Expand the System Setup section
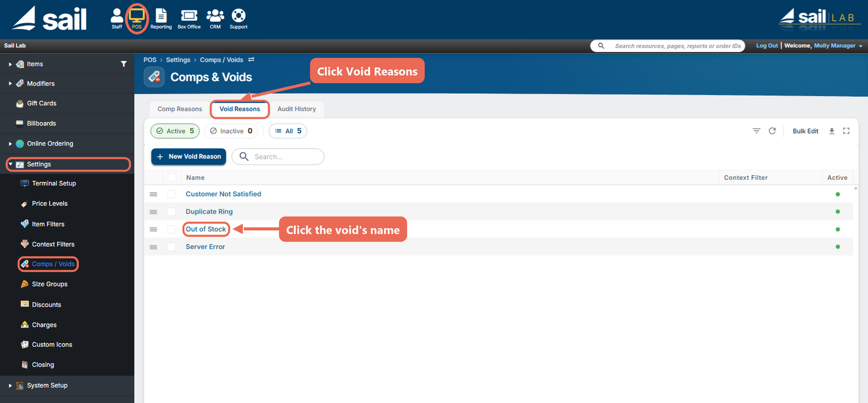 (x=10, y=385)
